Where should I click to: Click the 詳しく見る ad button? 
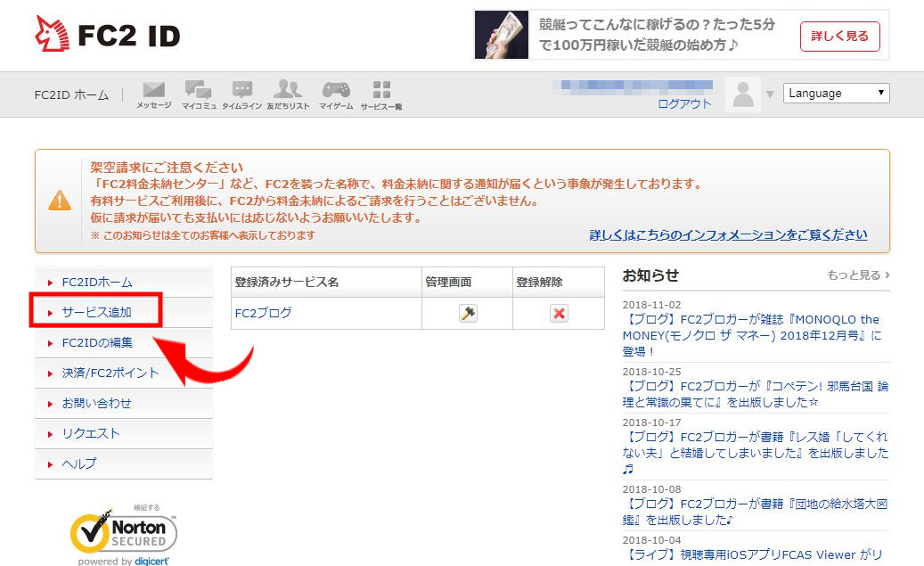839,36
